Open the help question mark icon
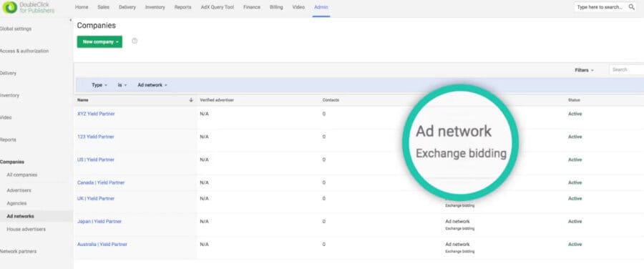This screenshot has height=269, width=644. click(135, 41)
